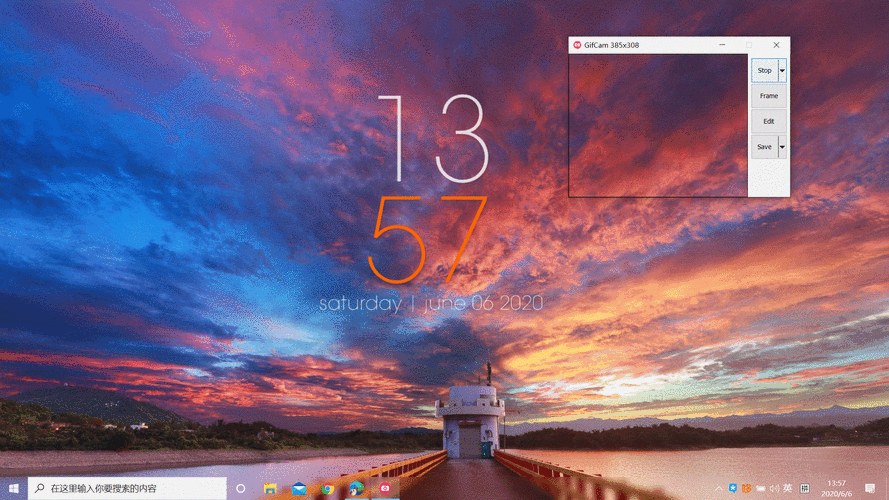Viewport: 889px width, 500px height.
Task: Show hidden system tray icons
Action: click(x=718, y=488)
